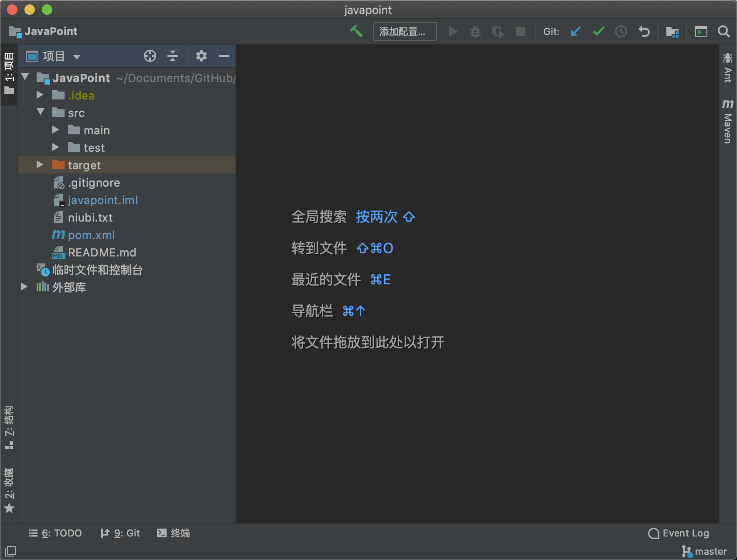Click the locate target crosshair icon
Viewport: 737px width, 560px height.
tap(150, 56)
